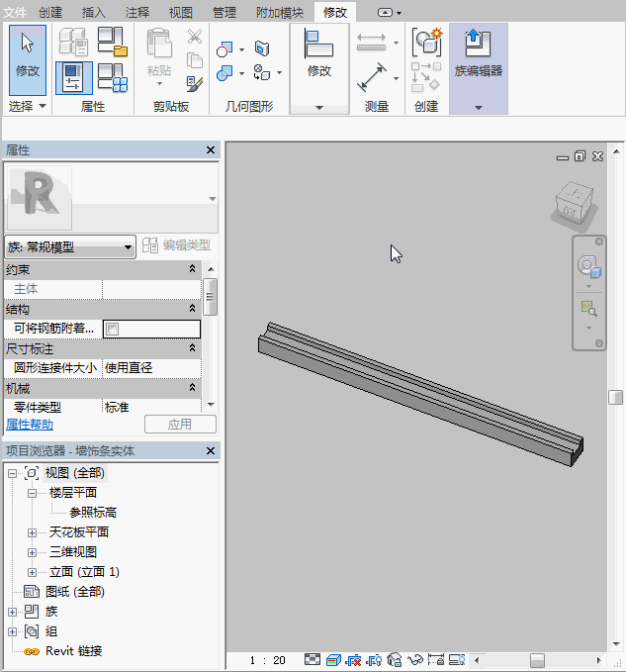Switch to the 视图 ribbon tab
The width and height of the screenshot is (626, 672).
[181, 13]
